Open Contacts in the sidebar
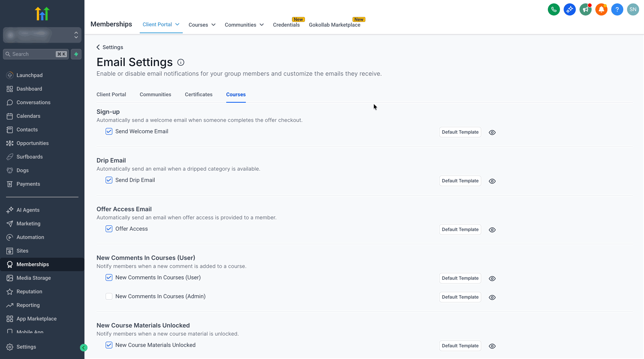The width and height of the screenshot is (644, 359). (x=42, y=129)
